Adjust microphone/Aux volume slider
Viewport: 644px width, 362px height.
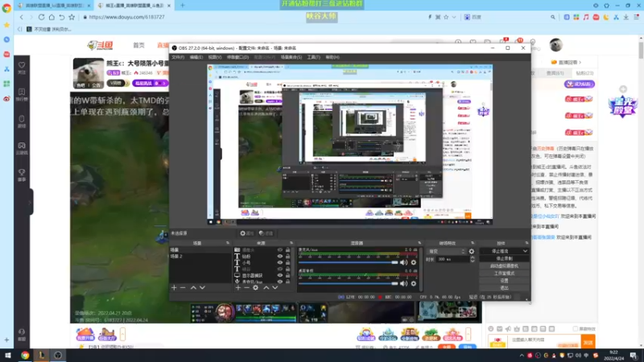tap(349, 262)
